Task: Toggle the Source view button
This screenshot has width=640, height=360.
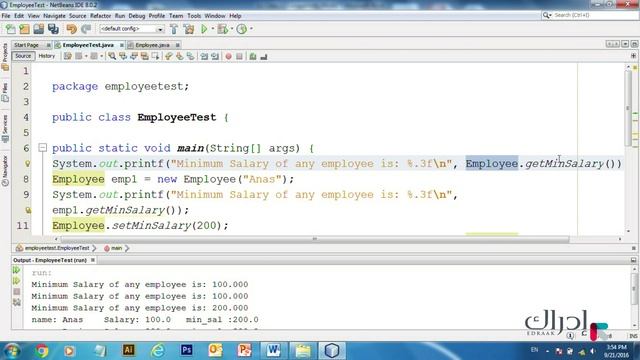Action: [x=23, y=56]
